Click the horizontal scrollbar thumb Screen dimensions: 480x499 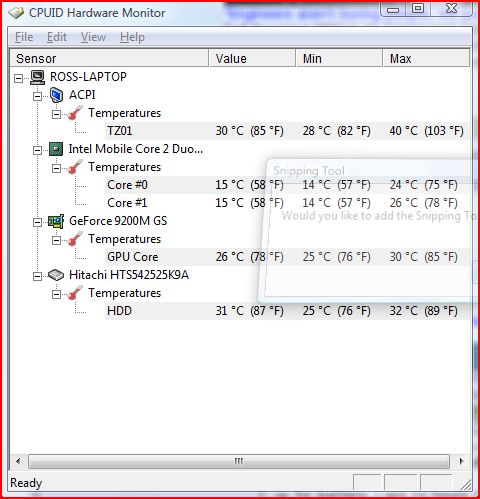click(x=239, y=462)
